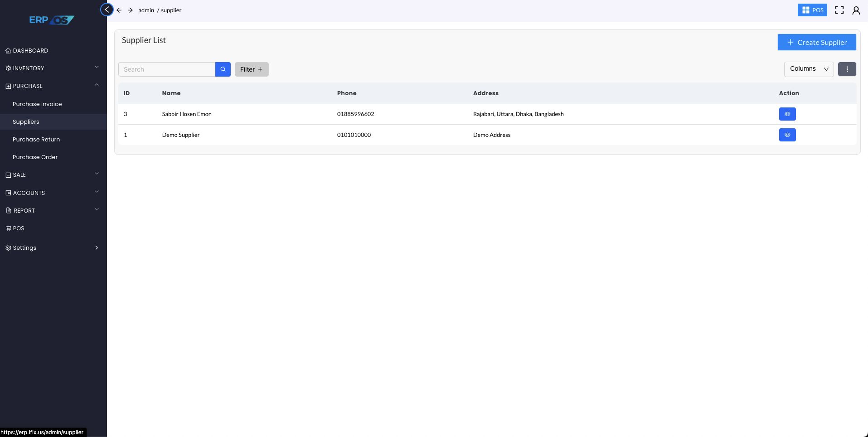Open Purchase Invoice in sidebar
This screenshot has width=868, height=437.
(37, 104)
